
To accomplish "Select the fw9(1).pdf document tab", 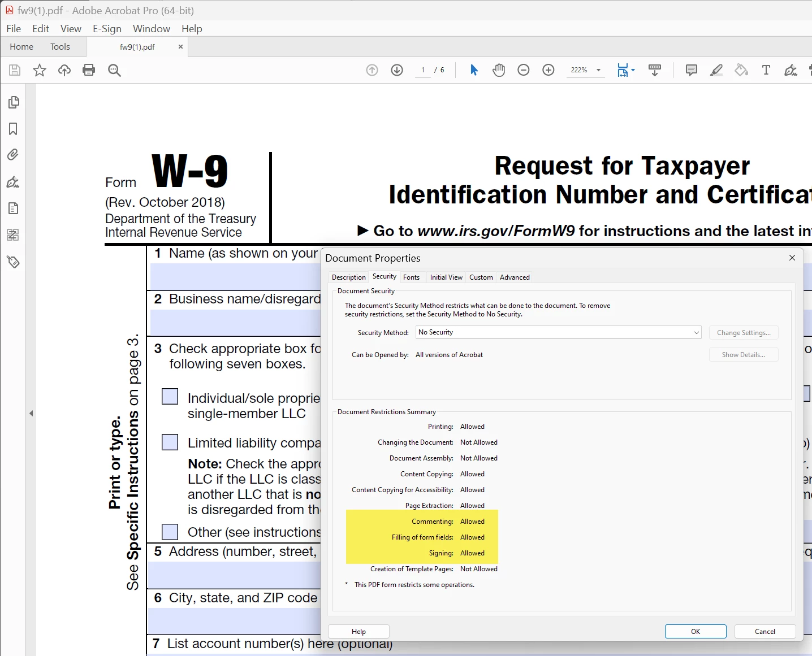I will click(x=137, y=47).
